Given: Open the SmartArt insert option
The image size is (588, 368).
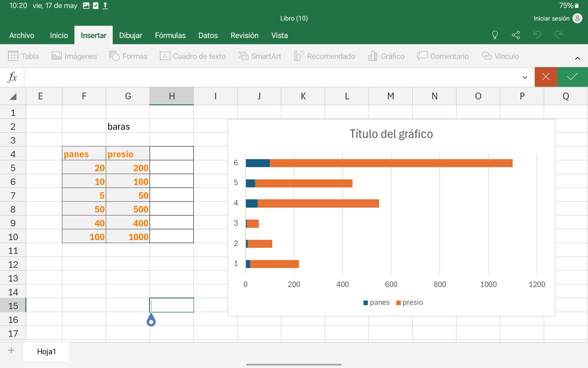Looking at the screenshot, I should [x=259, y=56].
